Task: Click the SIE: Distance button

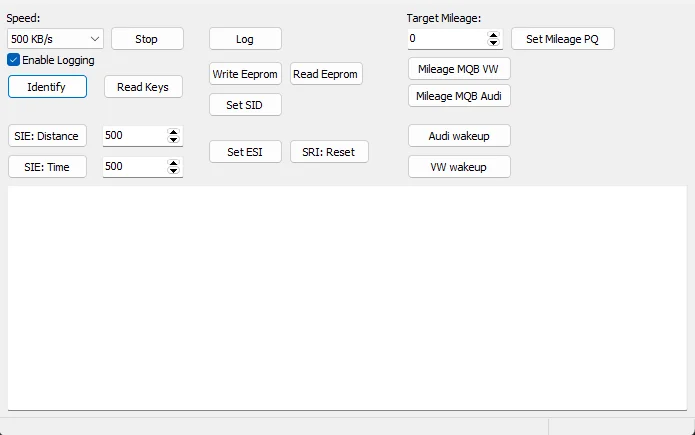Action: point(47,136)
